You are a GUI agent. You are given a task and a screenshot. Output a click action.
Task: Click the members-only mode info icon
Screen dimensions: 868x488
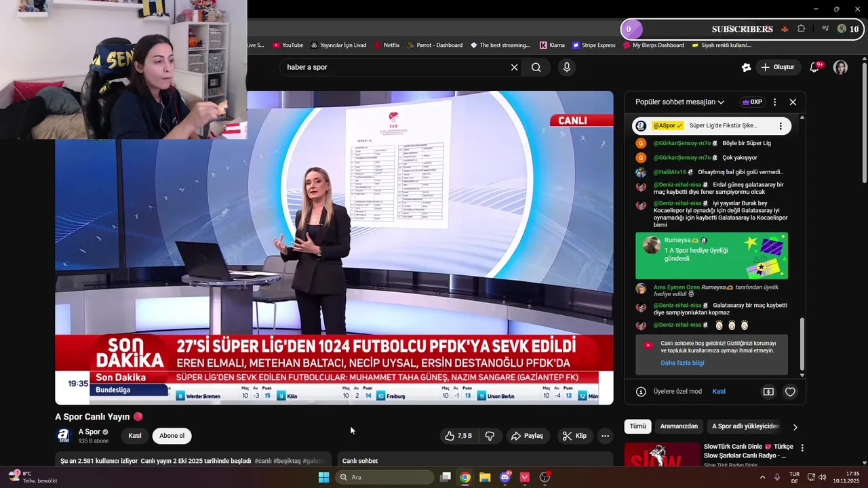pos(641,392)
